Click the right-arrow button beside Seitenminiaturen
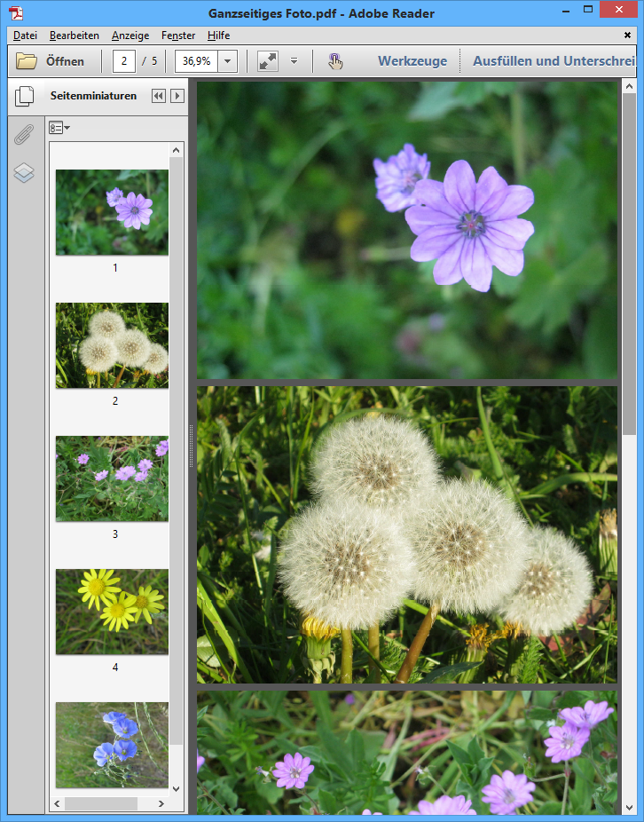 click(x=177, y=96)
